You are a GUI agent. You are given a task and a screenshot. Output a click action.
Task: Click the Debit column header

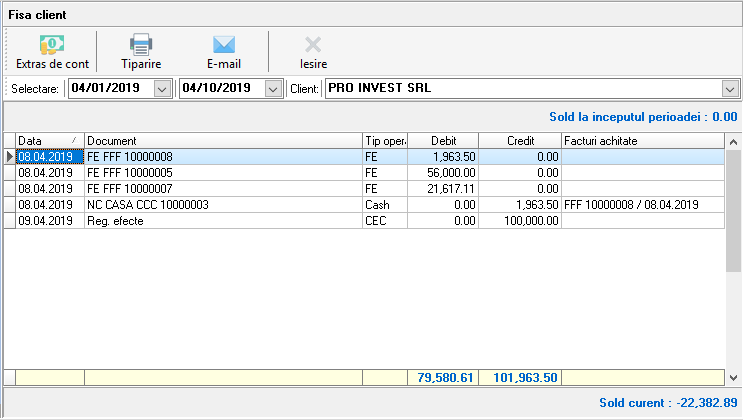click(x=443, y=141)
